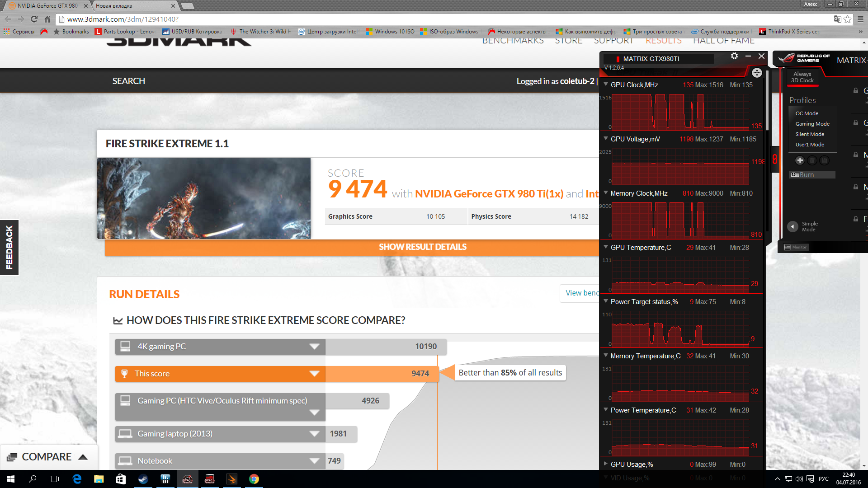The image size is (868, 488).
Task: Open Steam from the taskbar
Action: [x=143, y=479]
